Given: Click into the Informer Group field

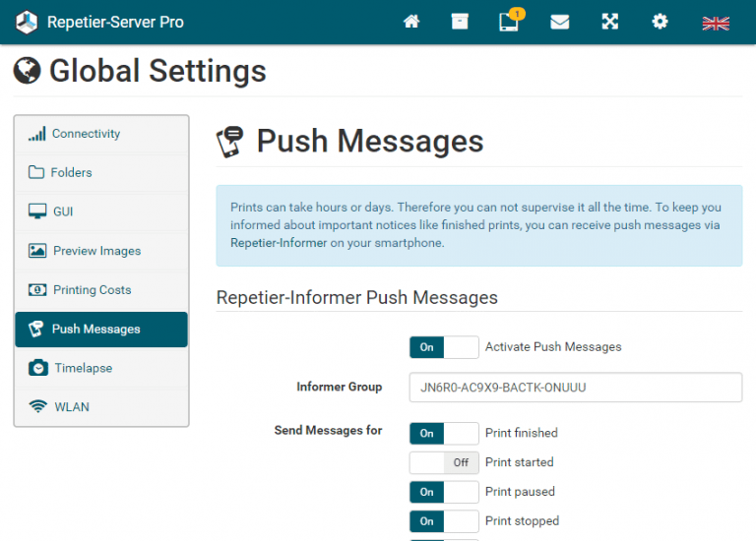Looking at the screenshot, I should click(x=576, y=388).
